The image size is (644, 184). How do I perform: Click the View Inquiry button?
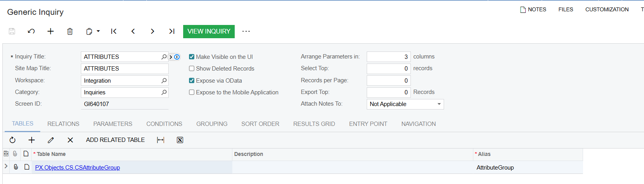pos(209,31)
